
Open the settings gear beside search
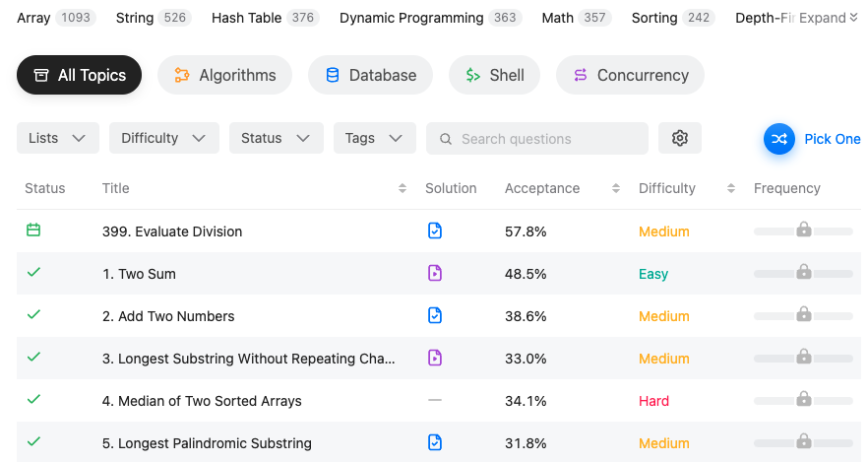(680, 138)
